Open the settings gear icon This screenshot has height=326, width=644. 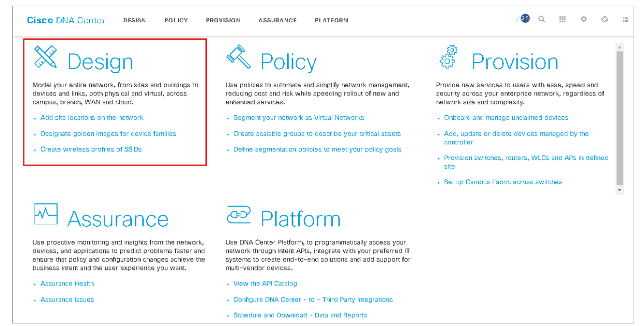point(584,20)
